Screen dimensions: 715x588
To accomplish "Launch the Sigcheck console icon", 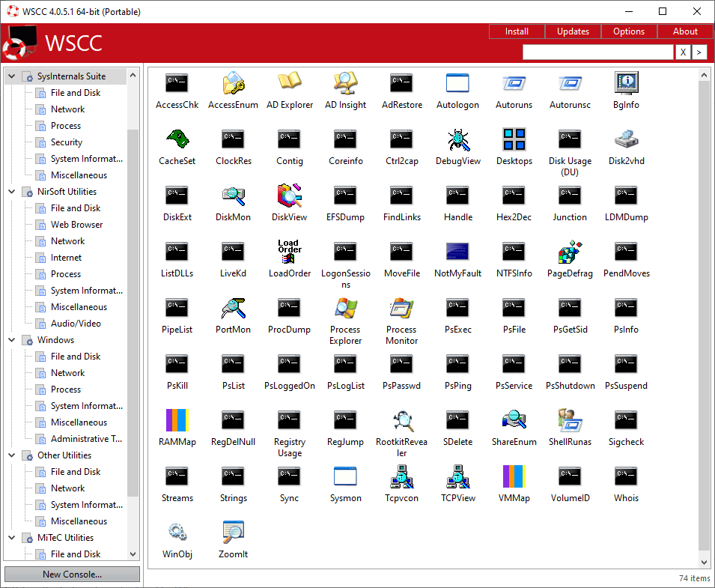I will tap(626, 420).
